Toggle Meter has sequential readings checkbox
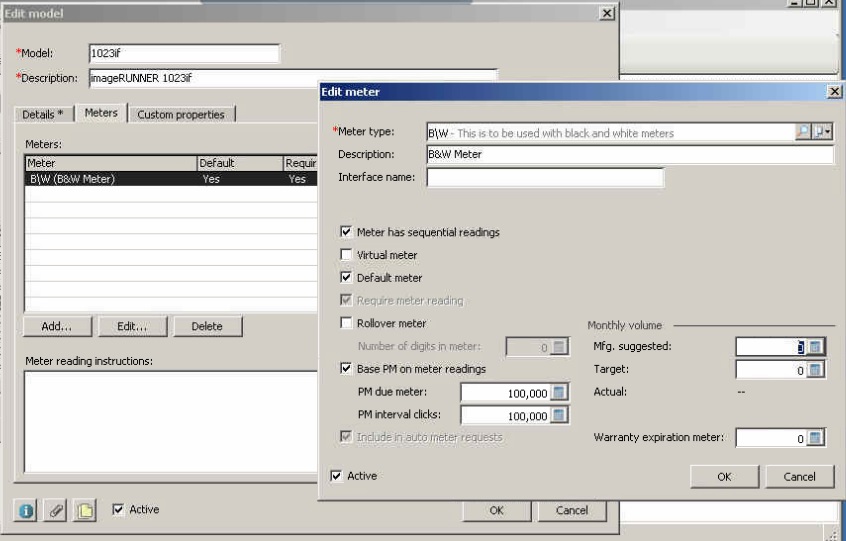This screenshot has height=541, width=846. click(x=346, y=232)
